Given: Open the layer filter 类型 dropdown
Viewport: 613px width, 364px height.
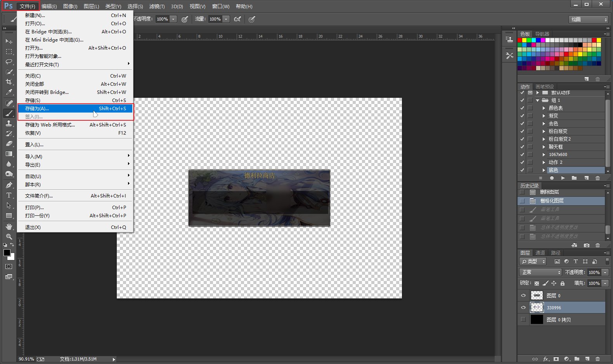Looking at the screenshot, I should tap(533, 262).
